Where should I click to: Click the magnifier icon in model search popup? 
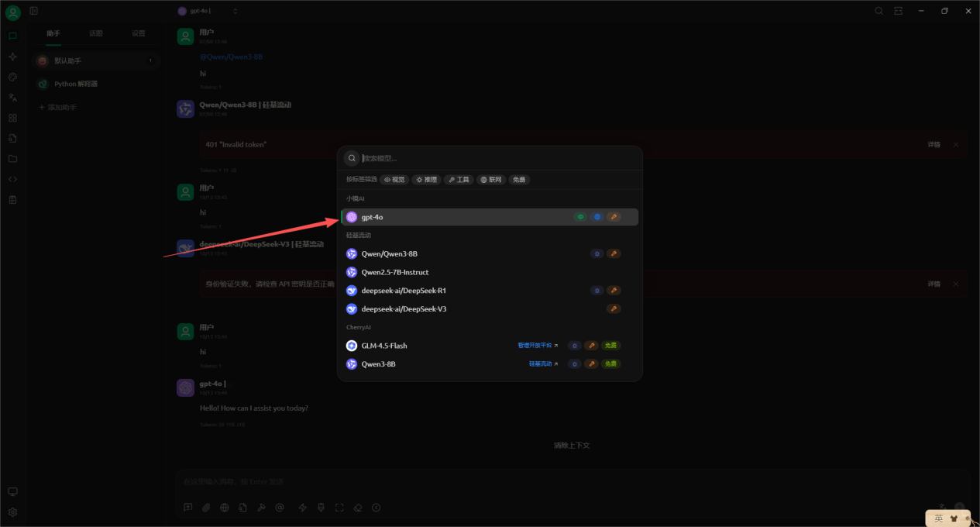point(352,158)
